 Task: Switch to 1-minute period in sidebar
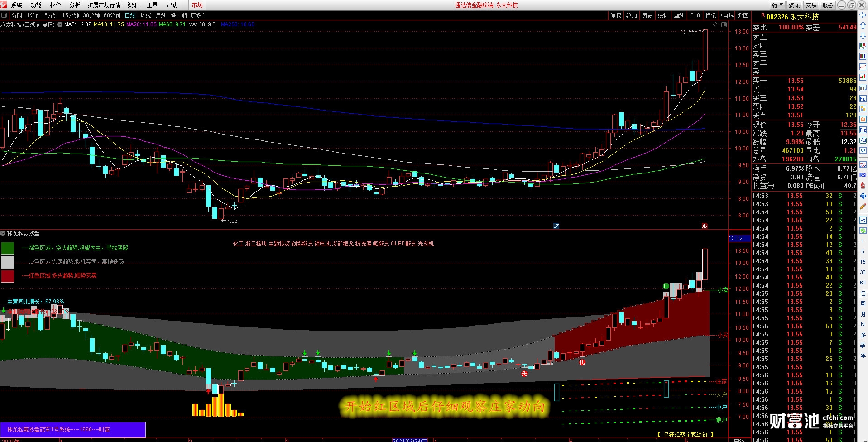[862, 241]
